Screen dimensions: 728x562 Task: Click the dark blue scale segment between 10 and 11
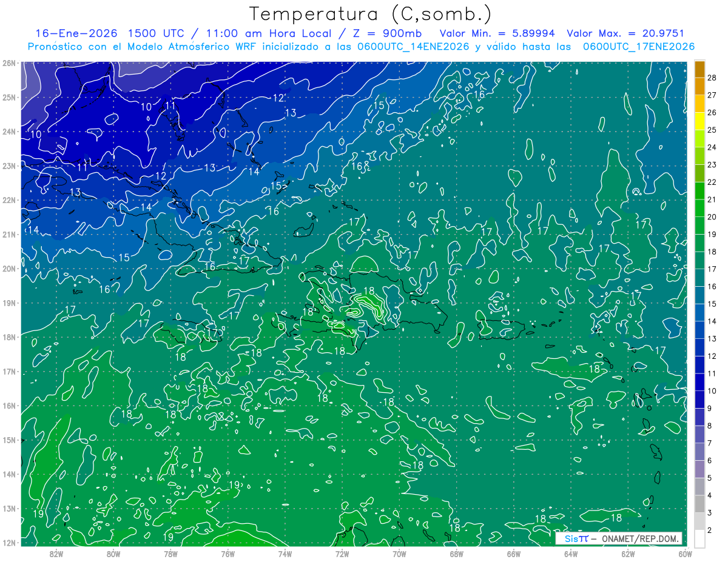(699, 383)
